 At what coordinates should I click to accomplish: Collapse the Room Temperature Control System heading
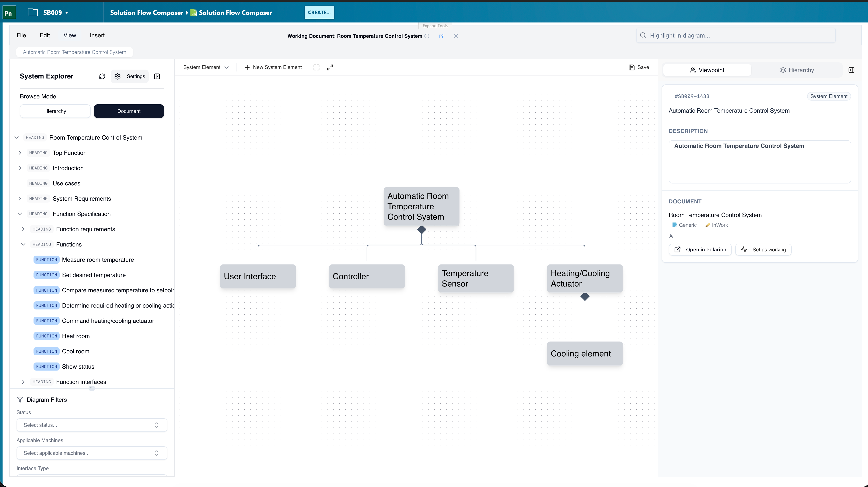pyautogui.click(x=17, y=137)
